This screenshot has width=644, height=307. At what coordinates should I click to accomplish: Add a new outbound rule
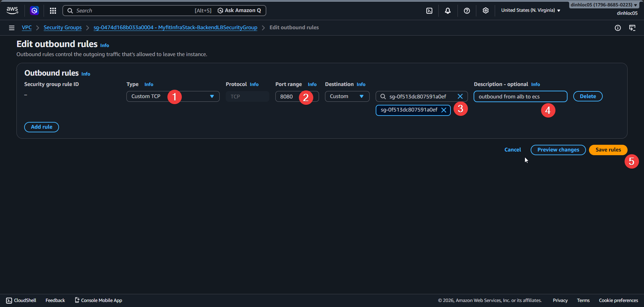(42, 127)
